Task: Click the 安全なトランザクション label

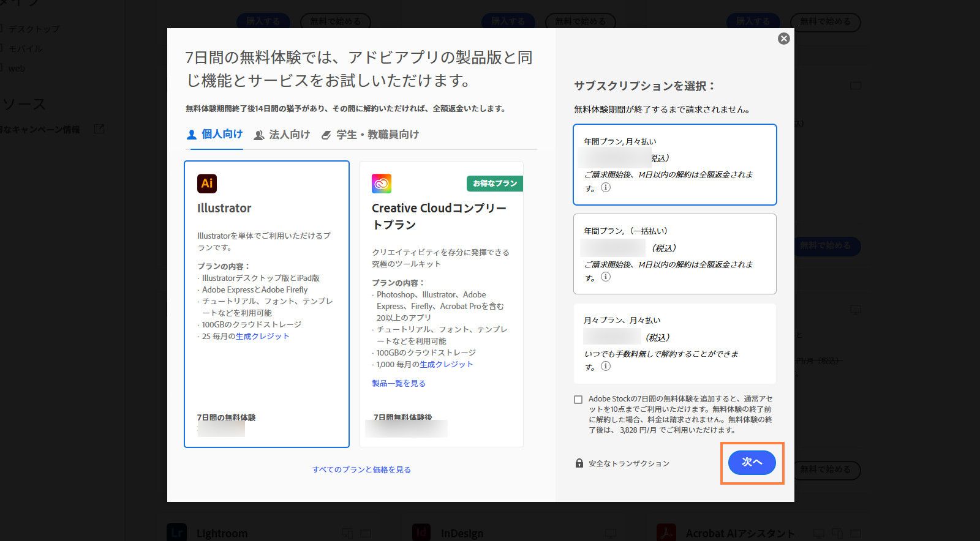Action: pyautogui.click(x=629, y=464)
